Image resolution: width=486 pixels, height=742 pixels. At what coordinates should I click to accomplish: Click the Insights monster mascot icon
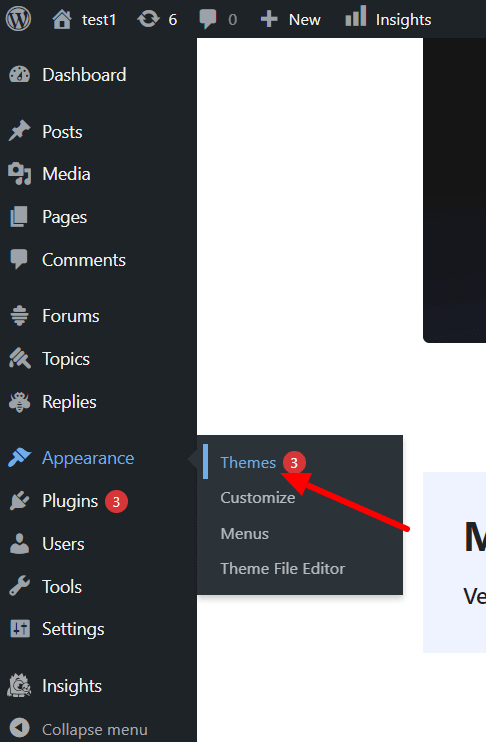click(x=19, y=686)
